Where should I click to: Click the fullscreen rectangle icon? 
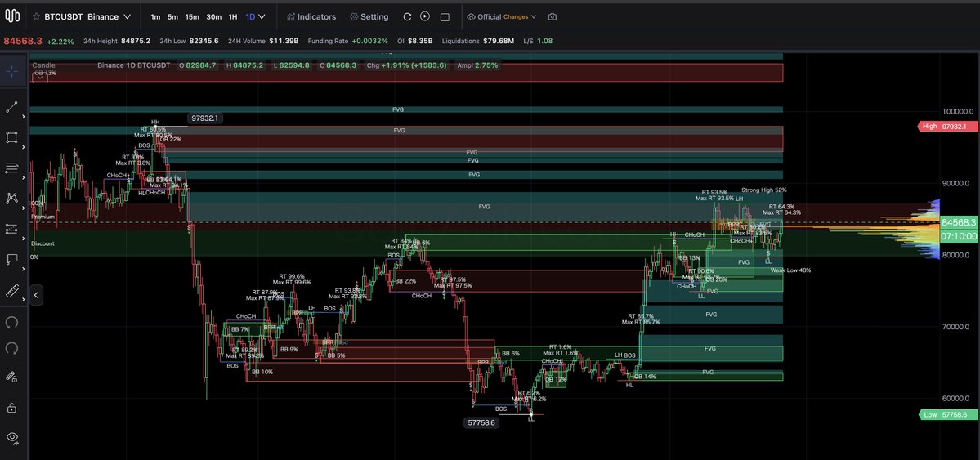coord(445,17)
